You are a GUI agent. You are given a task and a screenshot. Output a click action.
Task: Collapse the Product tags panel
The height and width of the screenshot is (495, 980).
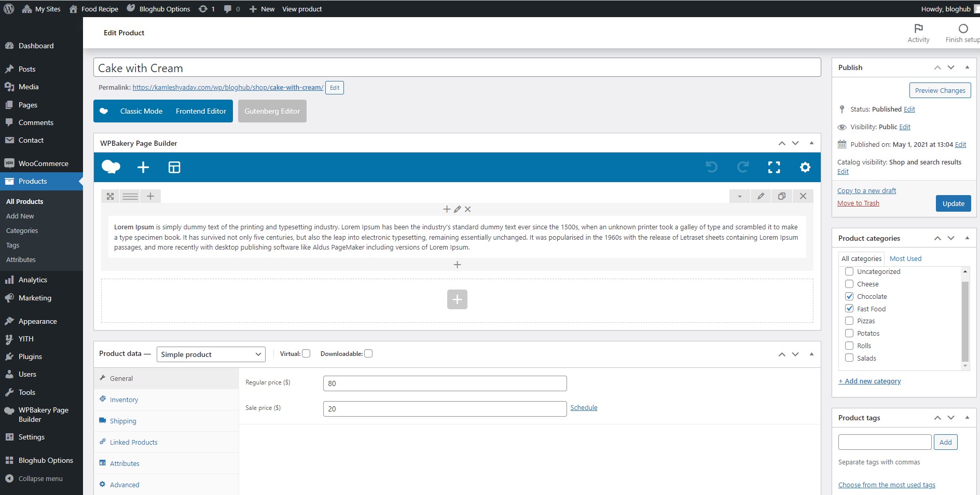tap(967, 418)
